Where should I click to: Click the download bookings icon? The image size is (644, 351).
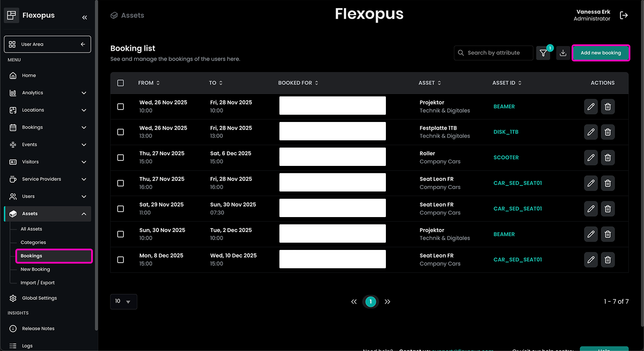563,53
